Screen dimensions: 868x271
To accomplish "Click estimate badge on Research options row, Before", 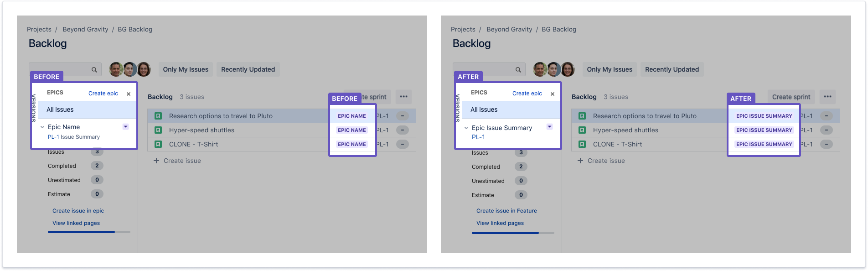I will tap(402, 116).
